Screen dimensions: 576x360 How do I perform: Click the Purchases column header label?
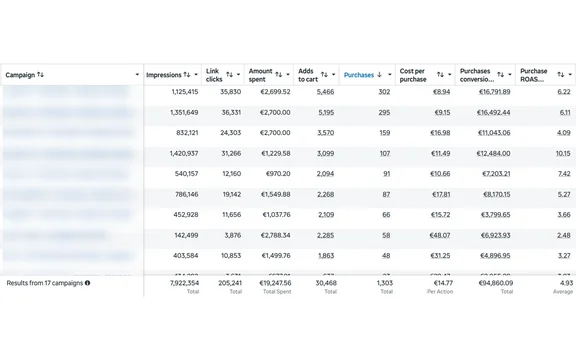pos(359,75)
